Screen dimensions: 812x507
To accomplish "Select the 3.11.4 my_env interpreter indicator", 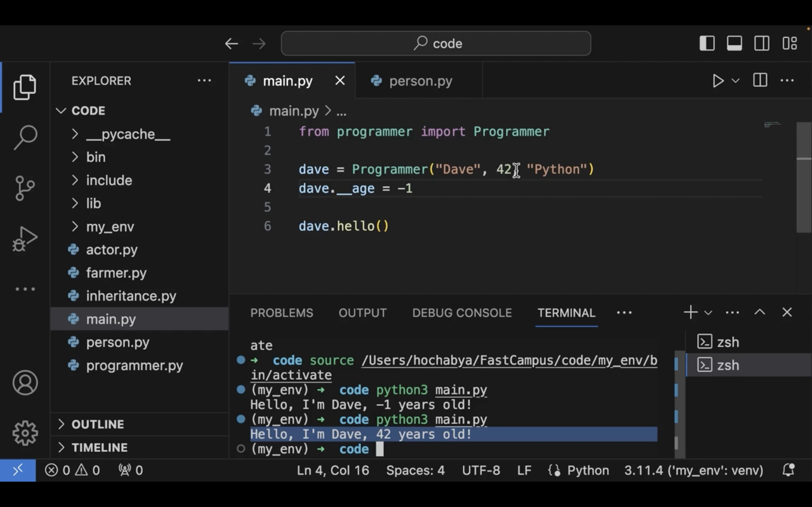I will coord(693,470).
